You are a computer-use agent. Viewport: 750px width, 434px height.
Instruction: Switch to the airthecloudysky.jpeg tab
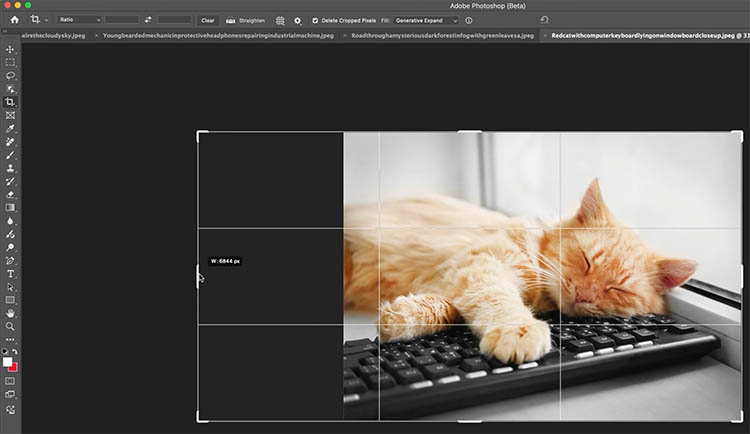tap(53, 35)
